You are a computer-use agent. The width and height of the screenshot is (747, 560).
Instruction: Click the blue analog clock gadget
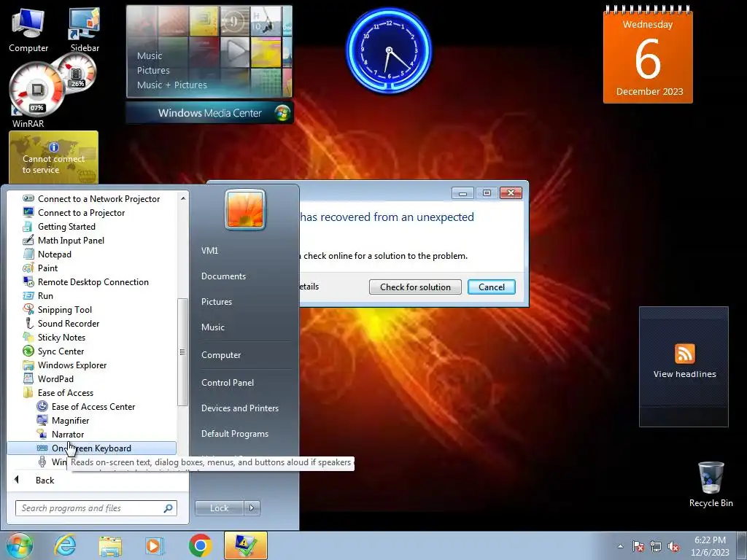point(389,50)
